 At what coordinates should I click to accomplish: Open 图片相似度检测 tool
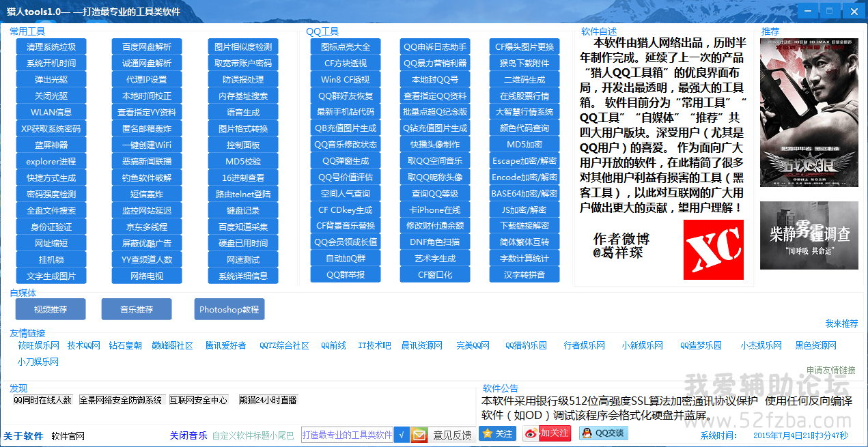tap(243, 47)
